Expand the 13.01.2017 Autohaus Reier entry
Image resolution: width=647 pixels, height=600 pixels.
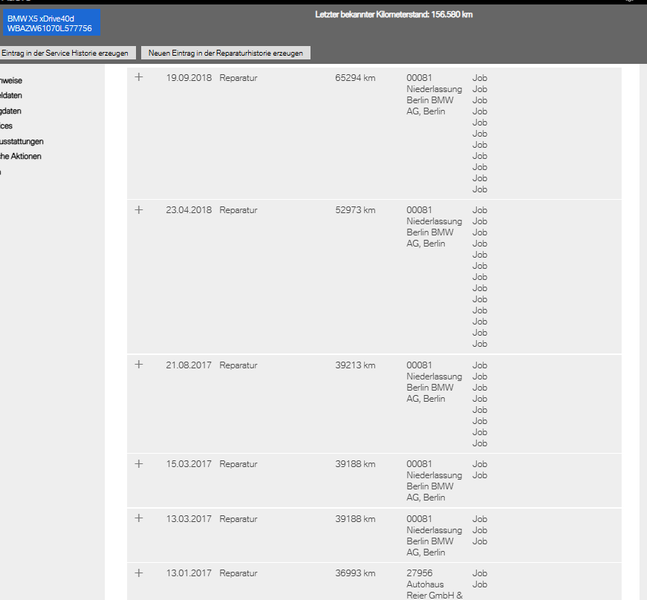pyautogui.click(x=139, y=573)
